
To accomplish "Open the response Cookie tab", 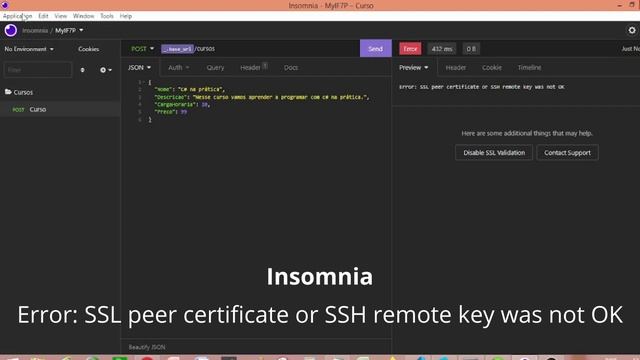I will point(492,67).
